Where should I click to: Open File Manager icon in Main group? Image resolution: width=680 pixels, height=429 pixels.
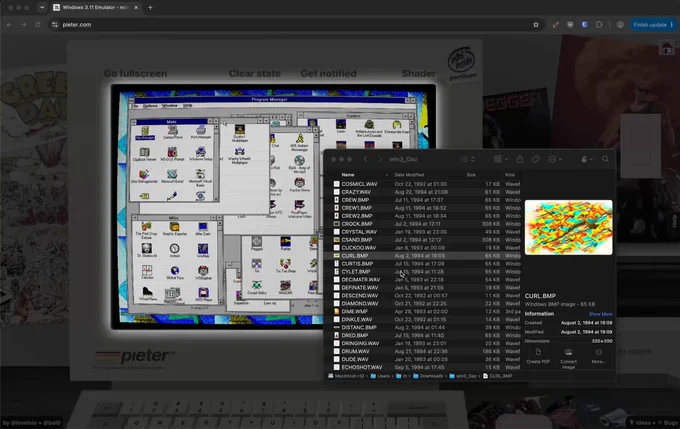(x=145, y=133)
